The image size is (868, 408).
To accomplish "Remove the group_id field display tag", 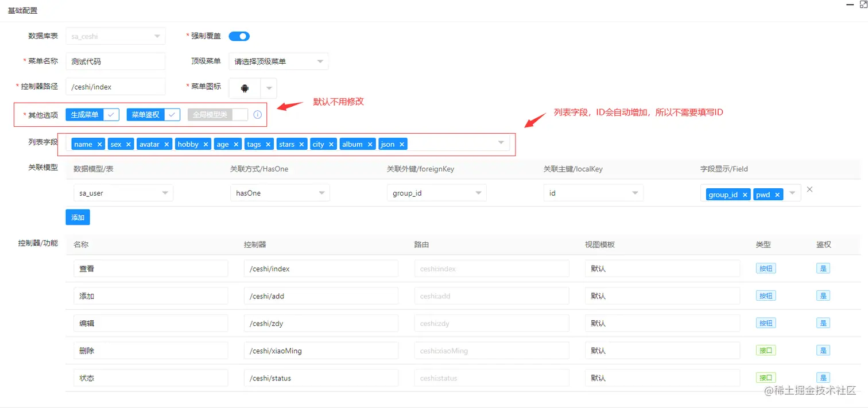I will [745, 195].
